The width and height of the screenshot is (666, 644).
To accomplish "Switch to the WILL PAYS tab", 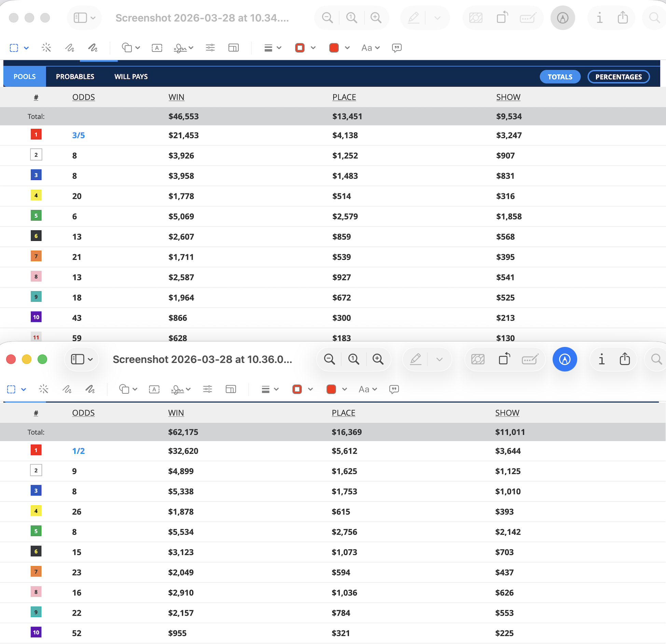I will tap(131, 77).
